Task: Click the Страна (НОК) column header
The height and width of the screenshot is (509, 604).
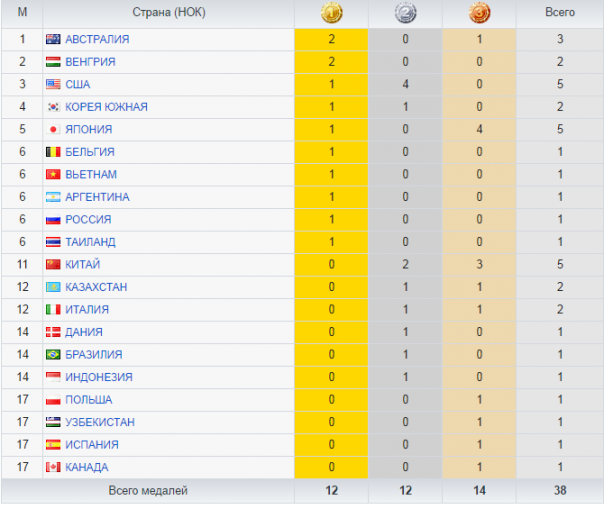Action: (168, 13)
